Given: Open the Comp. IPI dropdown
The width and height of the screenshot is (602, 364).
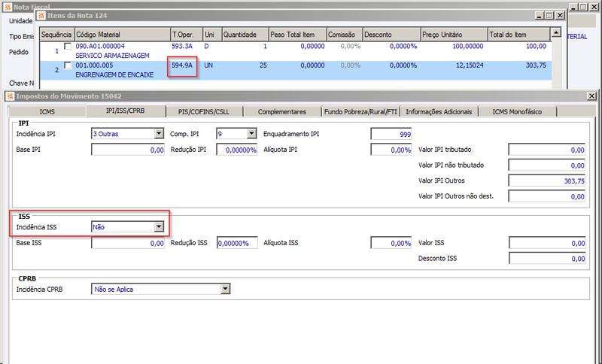Looking at the screenshot, I should (252, 133).
